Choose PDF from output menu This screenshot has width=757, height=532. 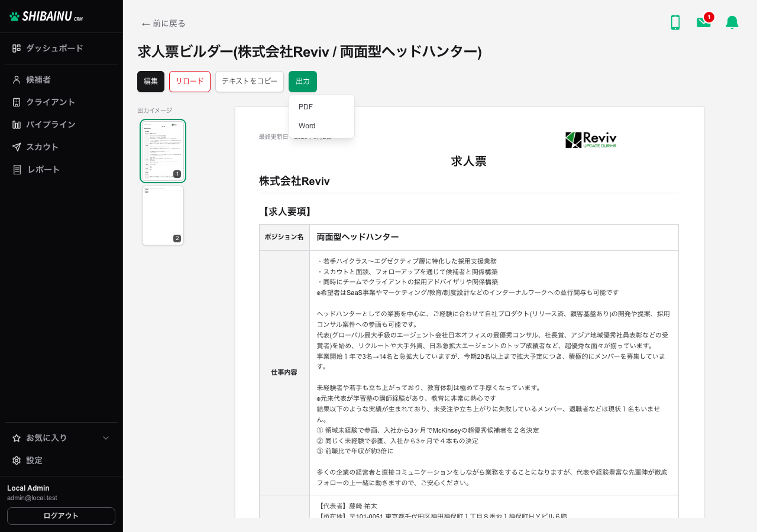point(322,107)
